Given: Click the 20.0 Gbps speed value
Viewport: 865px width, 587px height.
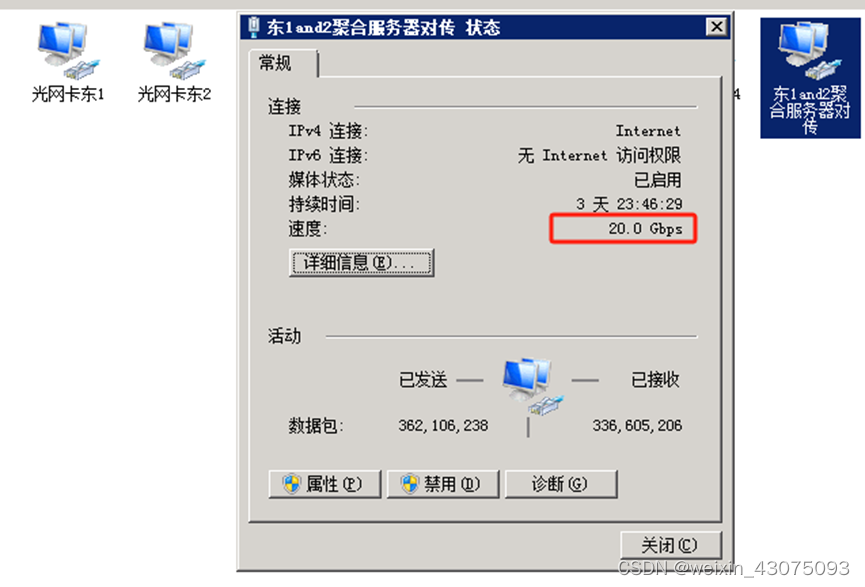Looking at the screenshot, I should pyautogui.click(x=645, y=228).
